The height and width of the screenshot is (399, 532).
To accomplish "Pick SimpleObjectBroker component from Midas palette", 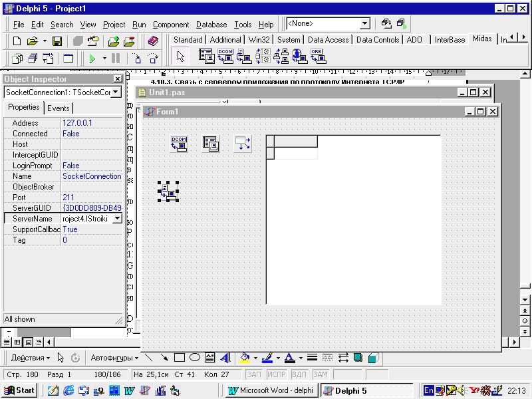I will click(281, 57).
